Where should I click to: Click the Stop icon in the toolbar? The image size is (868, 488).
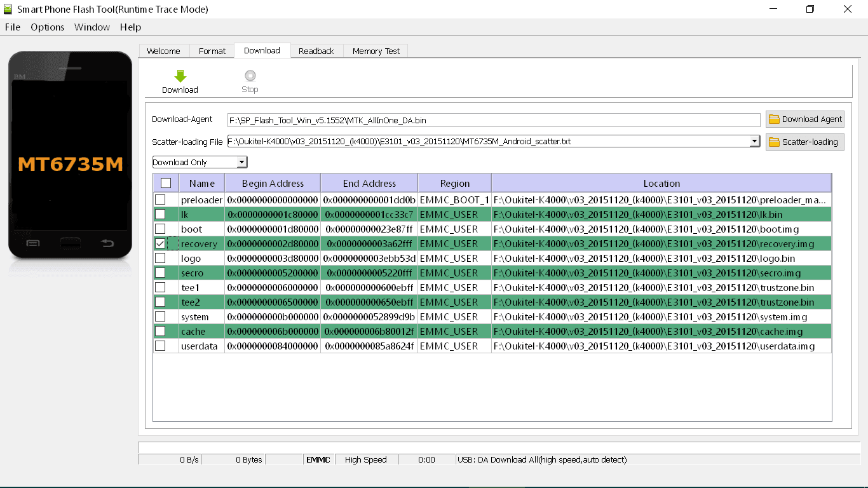tap(250, 76)
